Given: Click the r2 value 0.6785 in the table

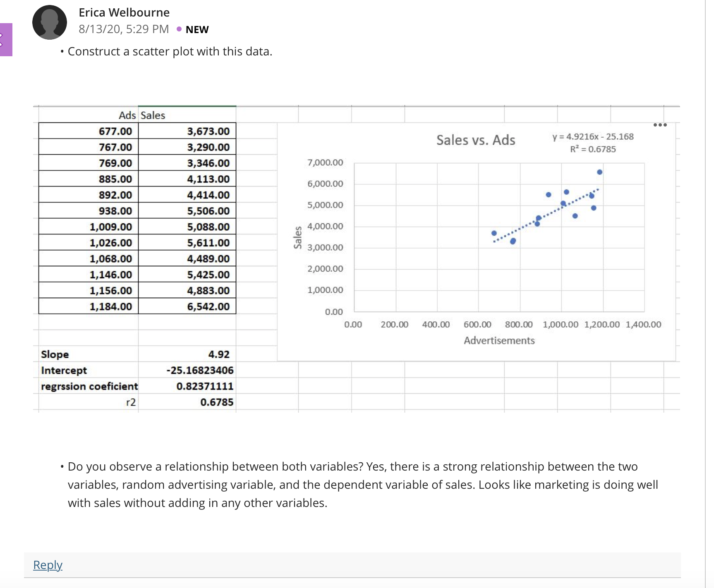Looking at the screenshot, I should click(x=217, y=402).
